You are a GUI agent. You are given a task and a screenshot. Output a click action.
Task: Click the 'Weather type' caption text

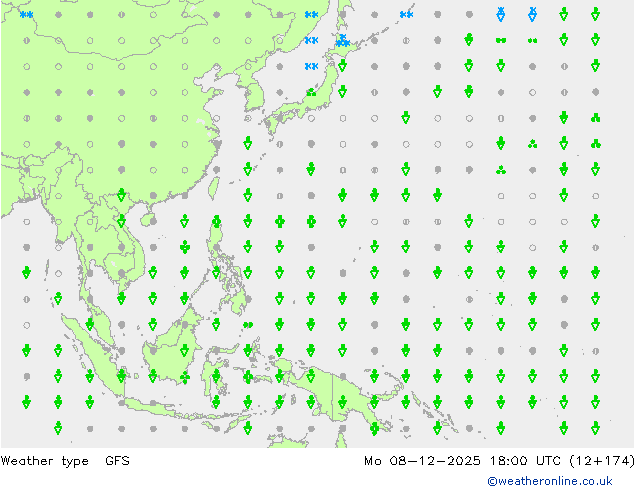click(x=44, y=461)
